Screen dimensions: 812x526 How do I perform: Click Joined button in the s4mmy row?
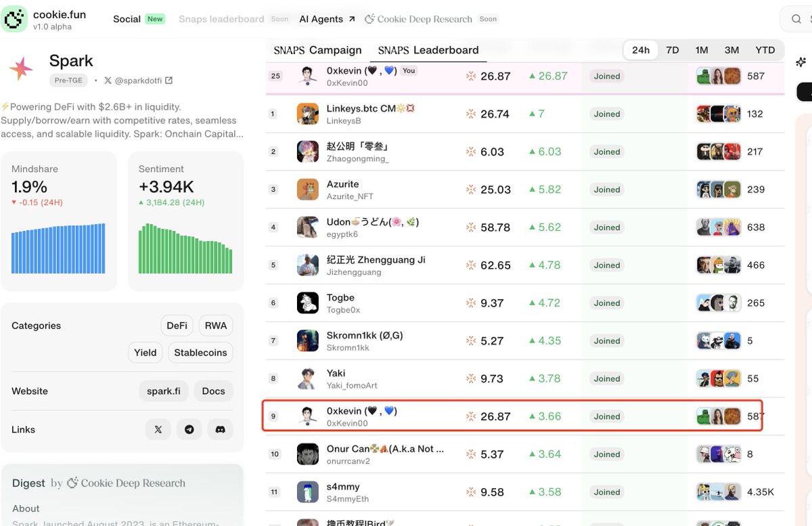click(607, 492)
